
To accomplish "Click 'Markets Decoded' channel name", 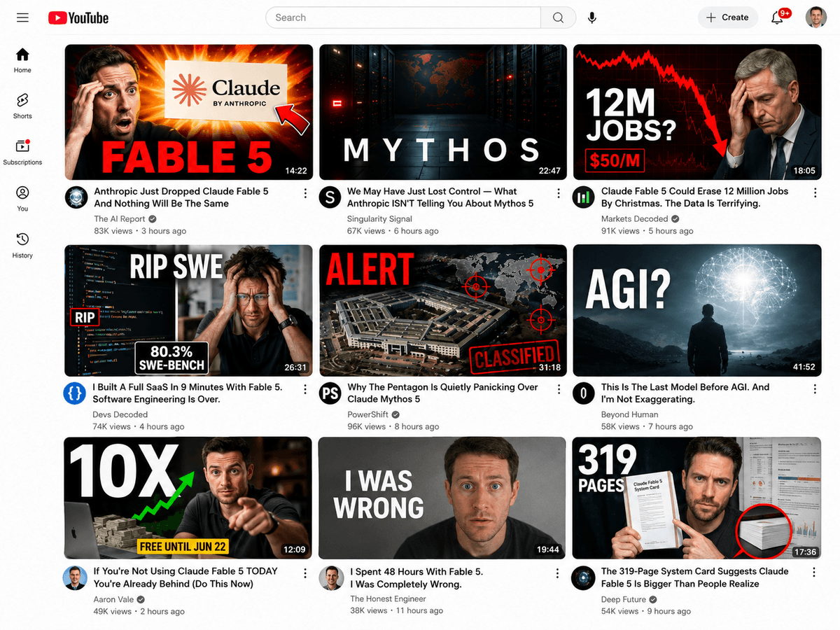I will (x=634, y=218).
